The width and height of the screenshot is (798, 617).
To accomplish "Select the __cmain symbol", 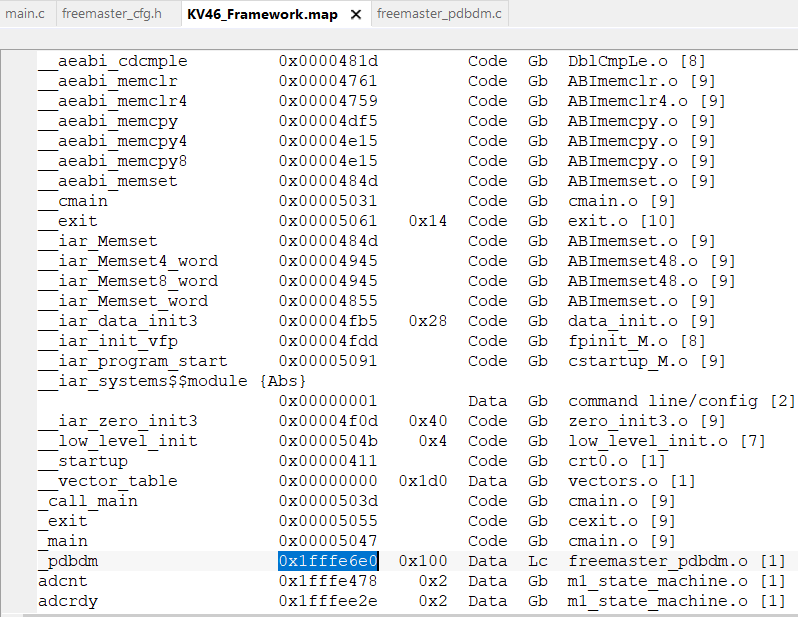I will point(73,201).
